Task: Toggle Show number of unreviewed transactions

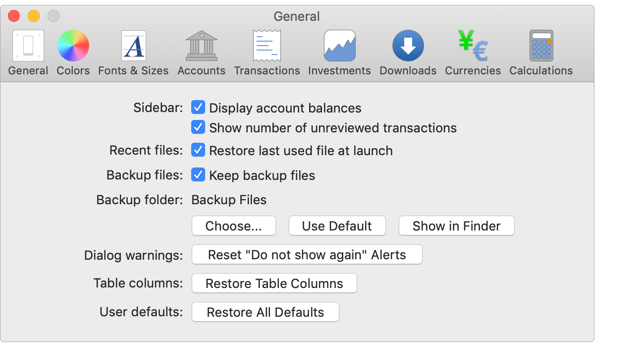Action: pos(198,127)
